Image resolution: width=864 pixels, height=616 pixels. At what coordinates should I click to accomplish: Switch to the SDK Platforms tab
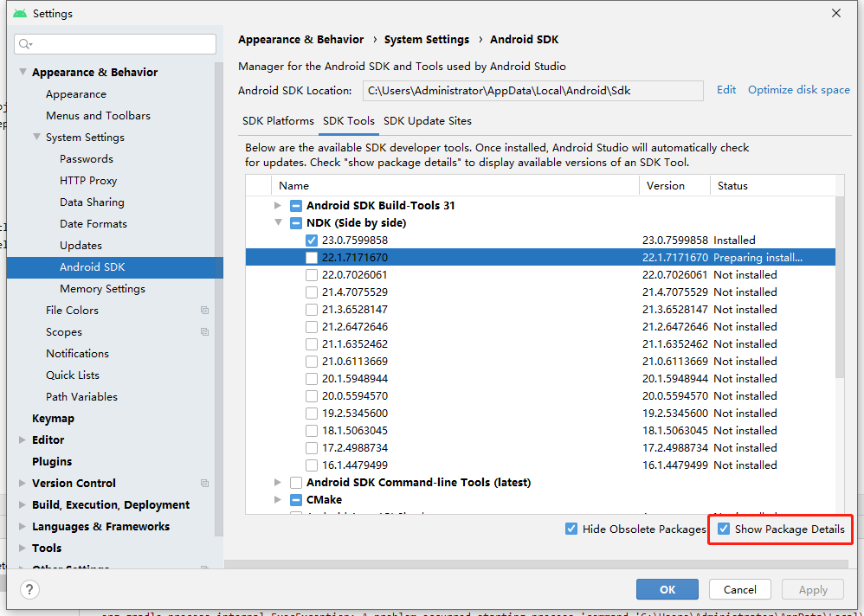click(x=278, y=121)
